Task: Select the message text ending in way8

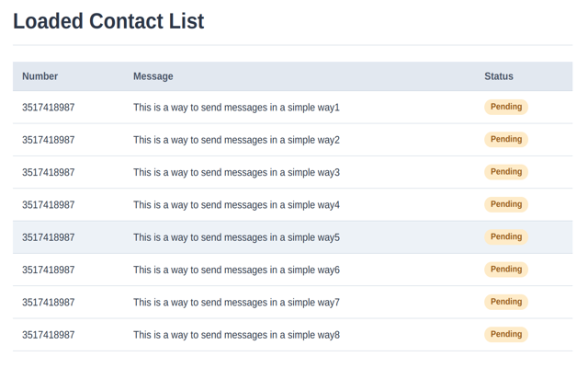Action: coord(236,335)
